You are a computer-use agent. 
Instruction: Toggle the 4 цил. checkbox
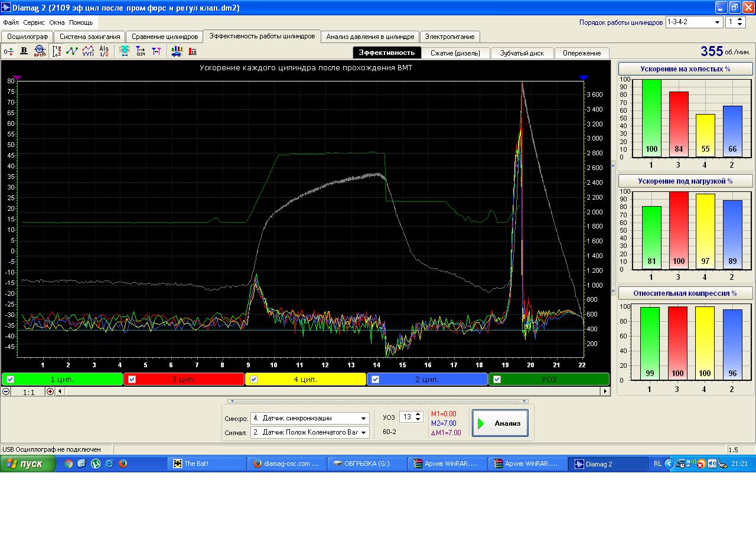(254, 379)
